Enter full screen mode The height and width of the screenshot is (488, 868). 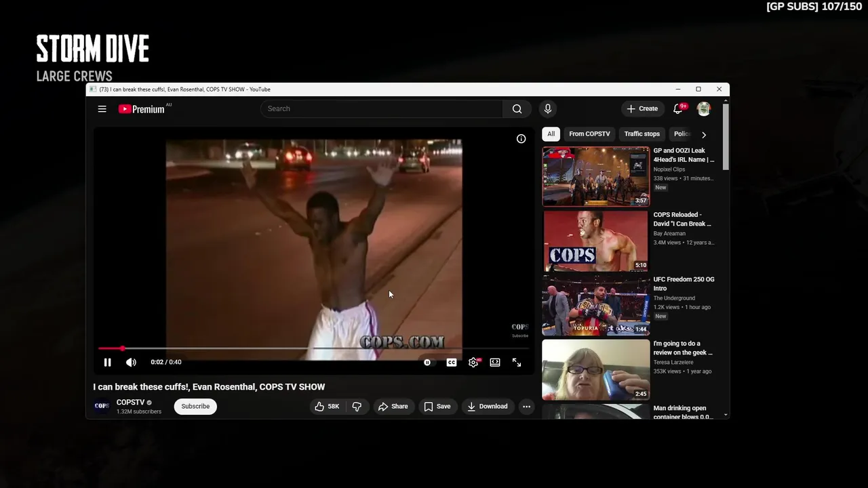[517, 363]
